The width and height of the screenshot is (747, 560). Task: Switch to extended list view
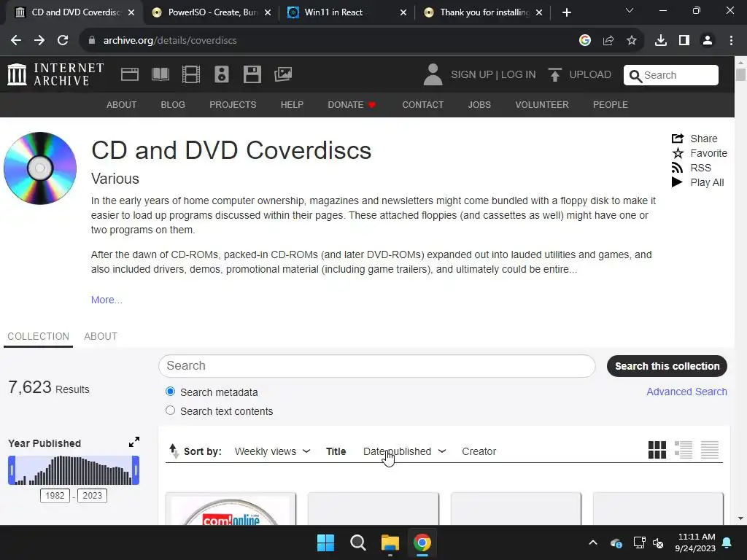[x=683, y=449]
